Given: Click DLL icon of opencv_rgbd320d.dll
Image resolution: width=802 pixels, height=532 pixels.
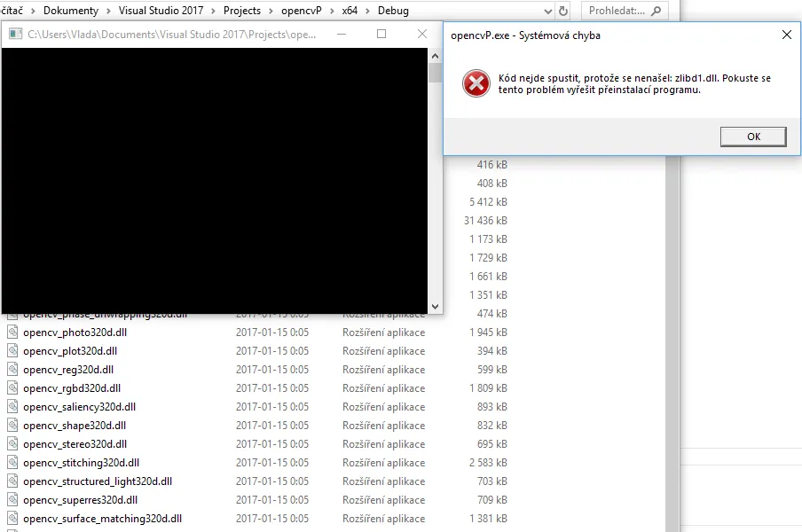Looking at the screenshot, I should [12, 388].
